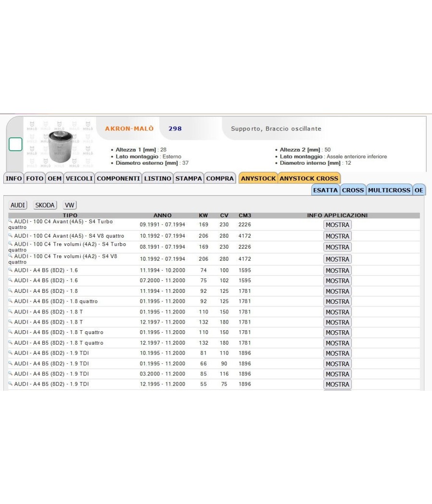Click magnifier icon for 100 C4 Avant S4 V8 quattro
This screenshot has height=504, width=432.
[x=11, y=236]
